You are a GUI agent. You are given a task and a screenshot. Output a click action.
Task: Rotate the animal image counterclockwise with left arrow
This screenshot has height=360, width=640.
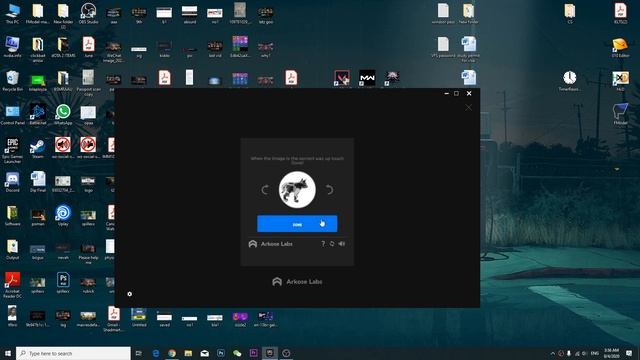265,190
